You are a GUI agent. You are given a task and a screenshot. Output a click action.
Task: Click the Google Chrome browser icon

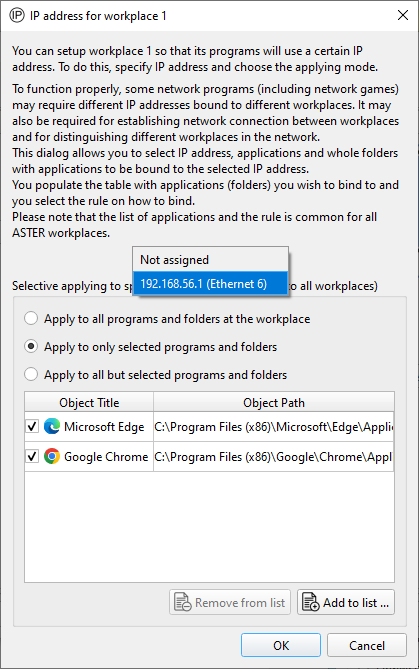coord(52,456)
